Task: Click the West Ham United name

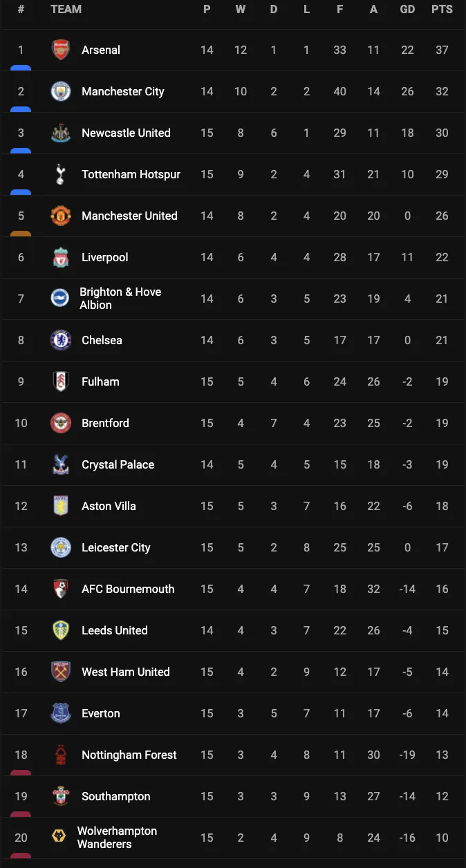Action: tap(125, 672)
